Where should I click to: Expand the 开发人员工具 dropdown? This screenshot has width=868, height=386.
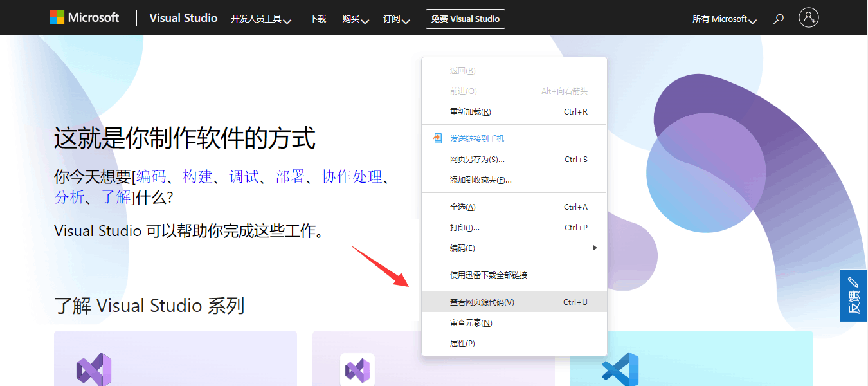pos(260,19)
